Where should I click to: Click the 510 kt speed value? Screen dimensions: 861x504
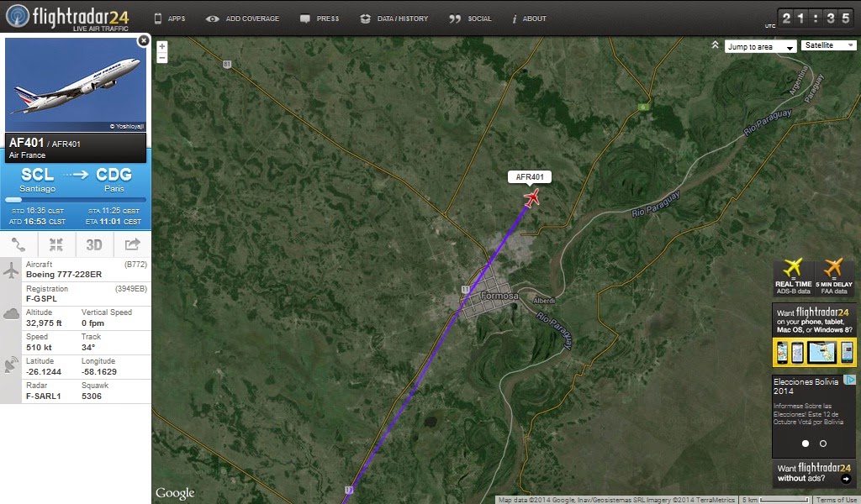[39, 347]
